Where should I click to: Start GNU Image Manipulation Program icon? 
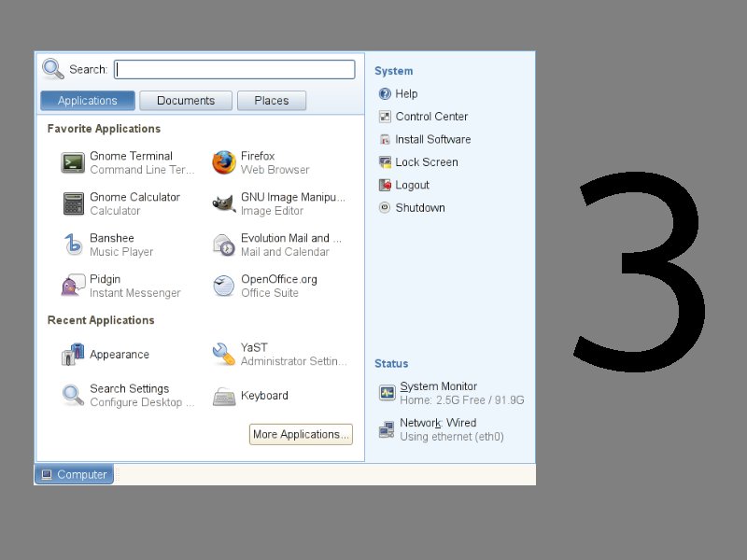click(223, 203)
